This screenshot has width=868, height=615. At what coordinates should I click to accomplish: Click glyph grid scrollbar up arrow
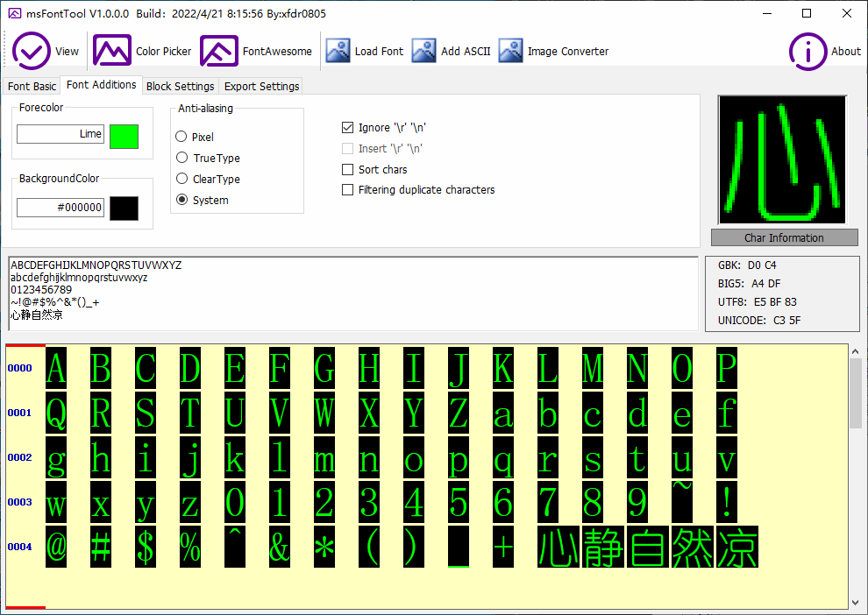click(855, 351)
